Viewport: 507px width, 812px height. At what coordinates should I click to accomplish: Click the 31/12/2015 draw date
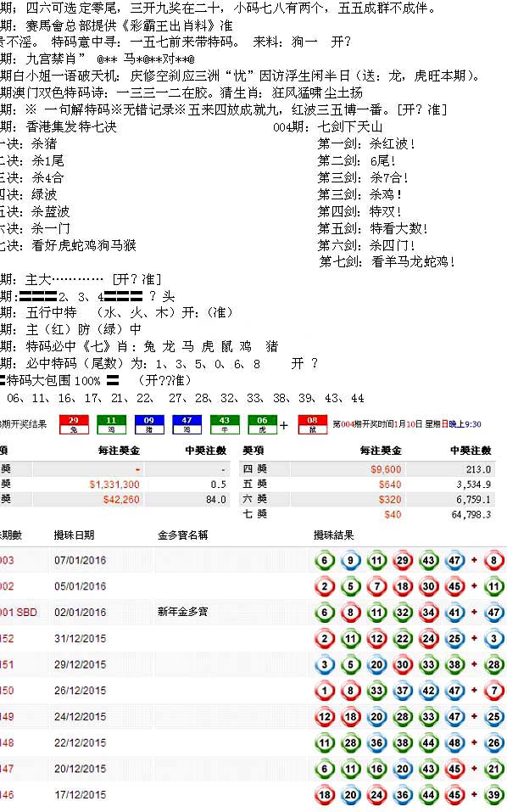81,638
